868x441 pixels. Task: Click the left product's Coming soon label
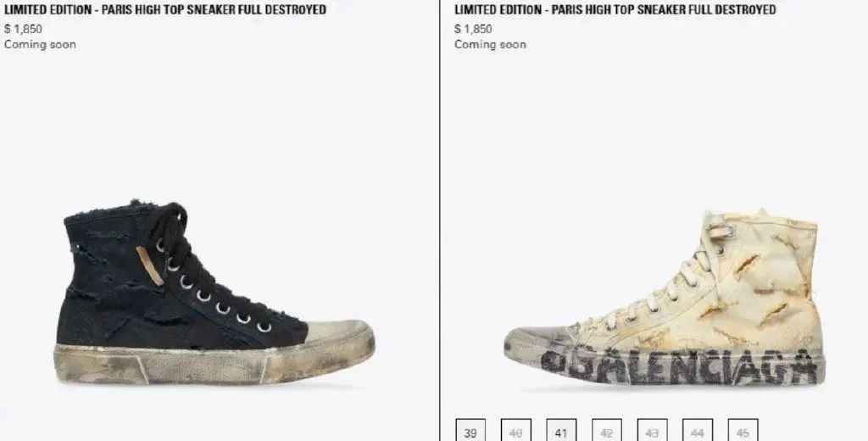[x=40, y=44]
